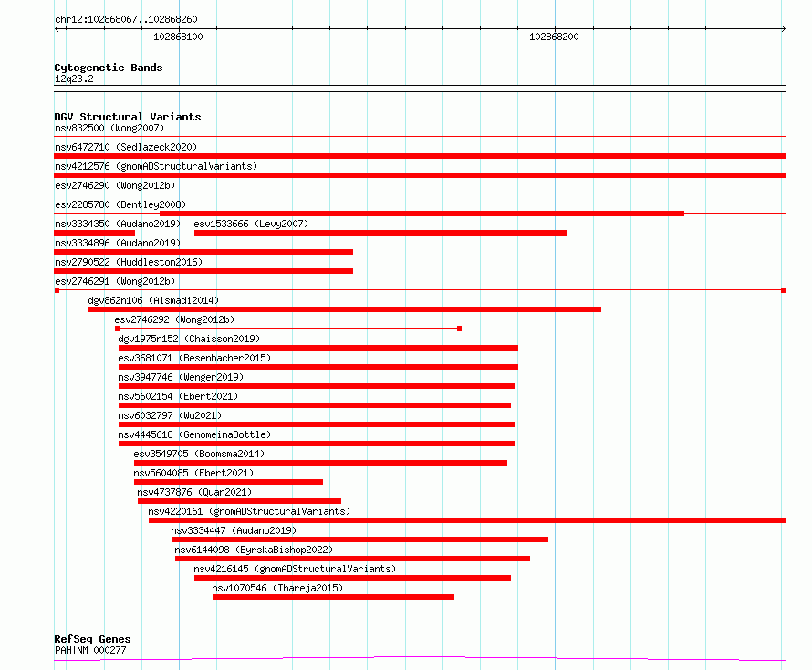The image size is (812, 670).
Task: Click esv2285780 (Bentley2008) label
Action: (120, 204)
